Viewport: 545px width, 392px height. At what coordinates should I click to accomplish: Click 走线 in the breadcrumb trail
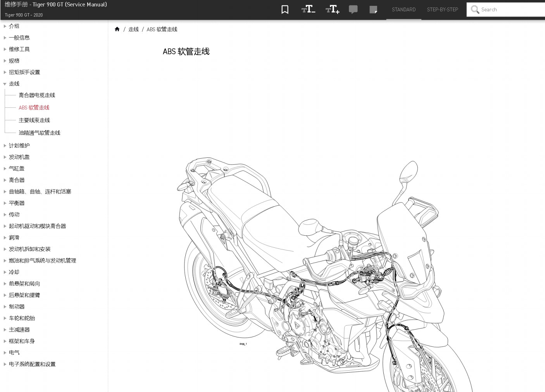133,29
